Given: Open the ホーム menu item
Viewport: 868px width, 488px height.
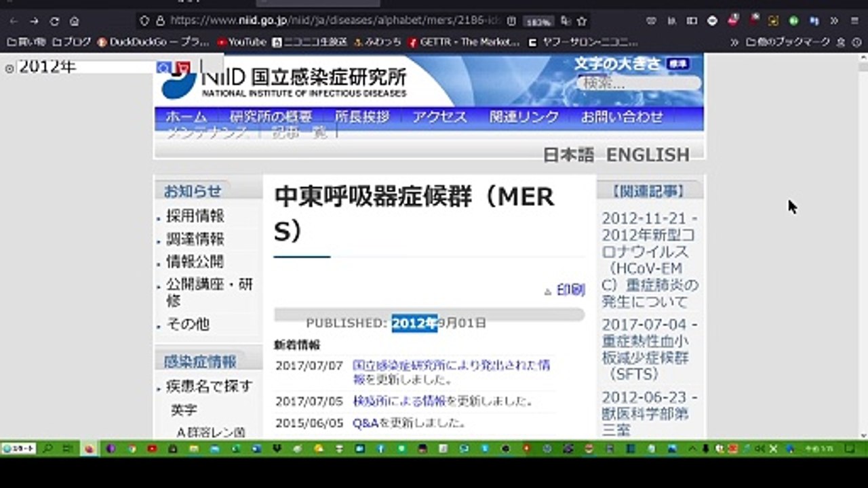Looking at the screenshot, I should coord(186,117).
